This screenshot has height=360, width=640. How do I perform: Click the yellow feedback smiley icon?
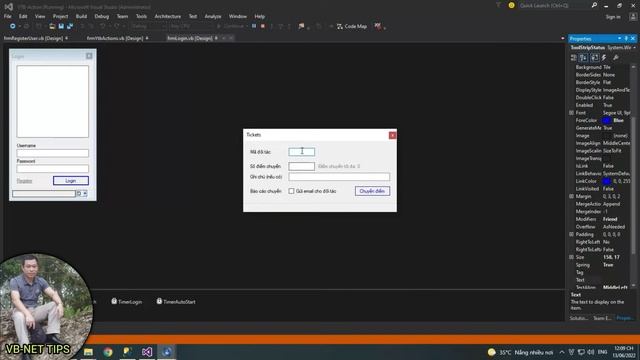point(511,5)
